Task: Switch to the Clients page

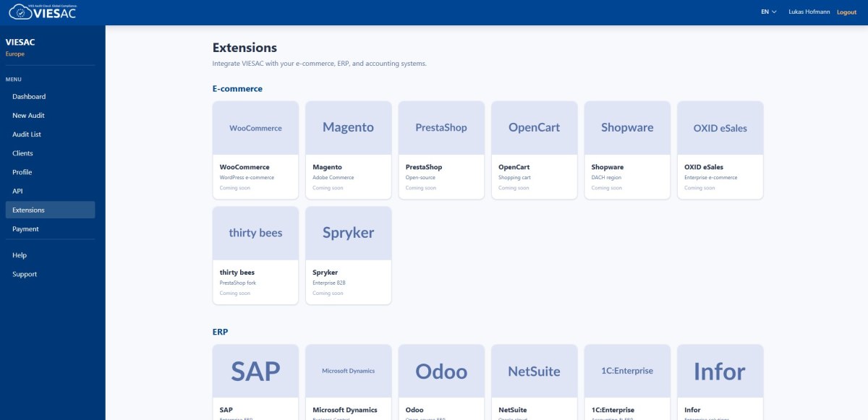Action: pos(24,153)
